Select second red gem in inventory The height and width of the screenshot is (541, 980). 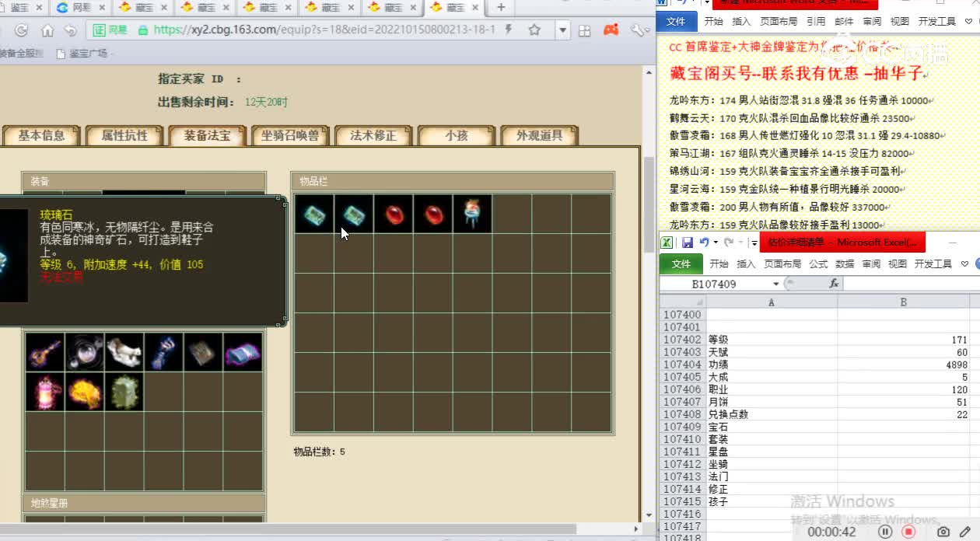point(433,214)
